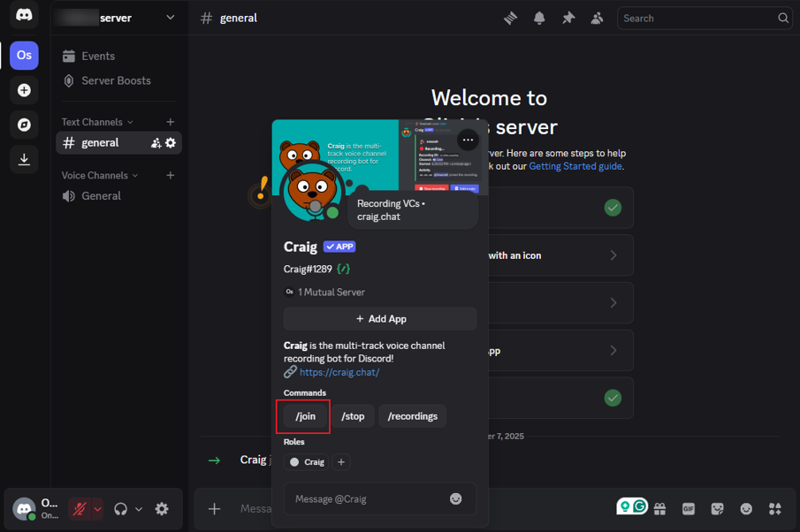Open Craig's more options ellipsis menu
Screen dimensions: 800x532
coord(468,140)
